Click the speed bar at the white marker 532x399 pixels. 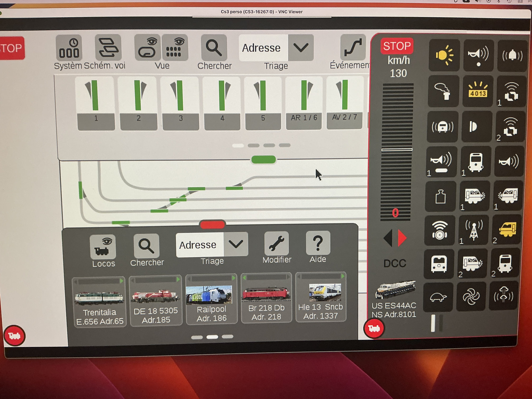point(397,150)
